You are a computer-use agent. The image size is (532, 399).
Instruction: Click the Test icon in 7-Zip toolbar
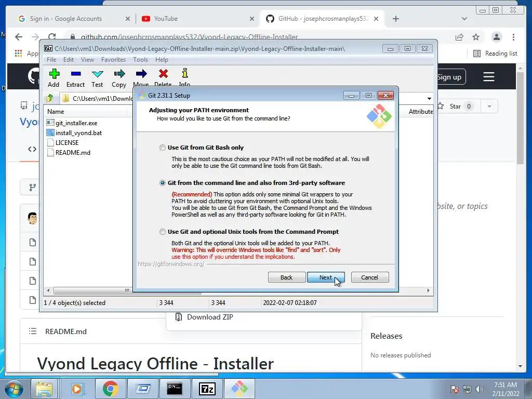point(97,74)
